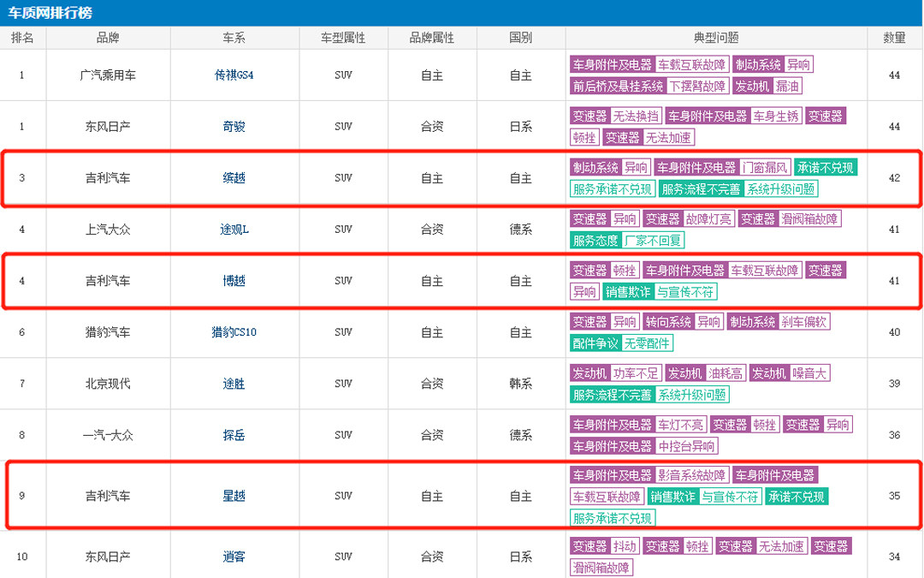Click the 逍客 link

pos(234,557)
